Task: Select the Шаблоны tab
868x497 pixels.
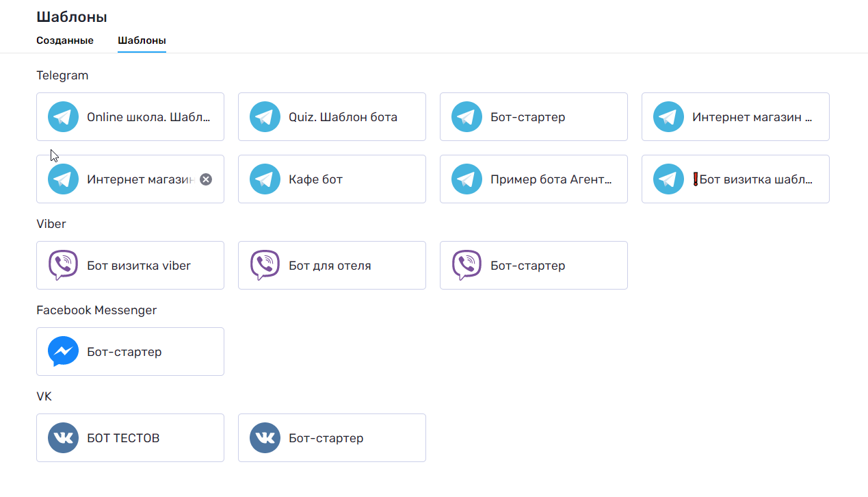Action: (x=142, y=40)
